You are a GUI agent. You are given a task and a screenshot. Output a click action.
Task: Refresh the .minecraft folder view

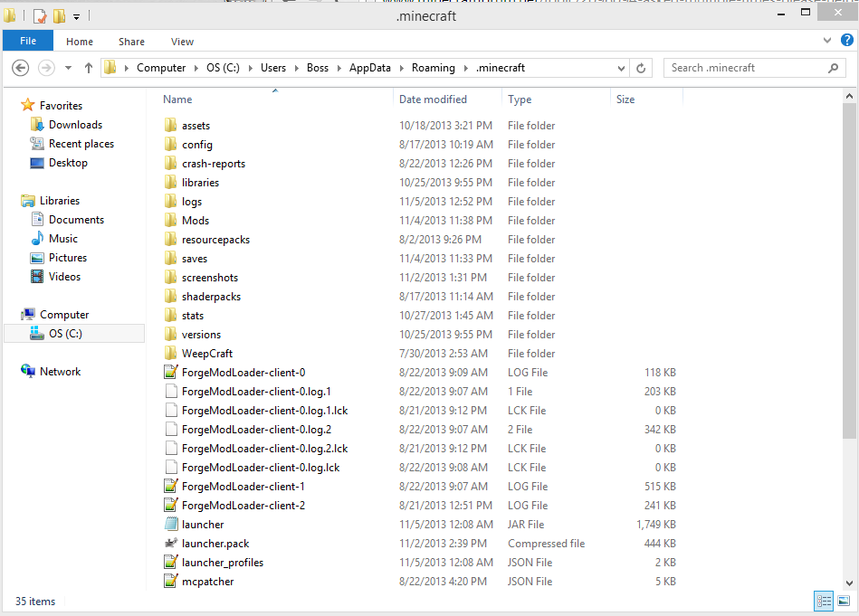[x=641, y=68]
